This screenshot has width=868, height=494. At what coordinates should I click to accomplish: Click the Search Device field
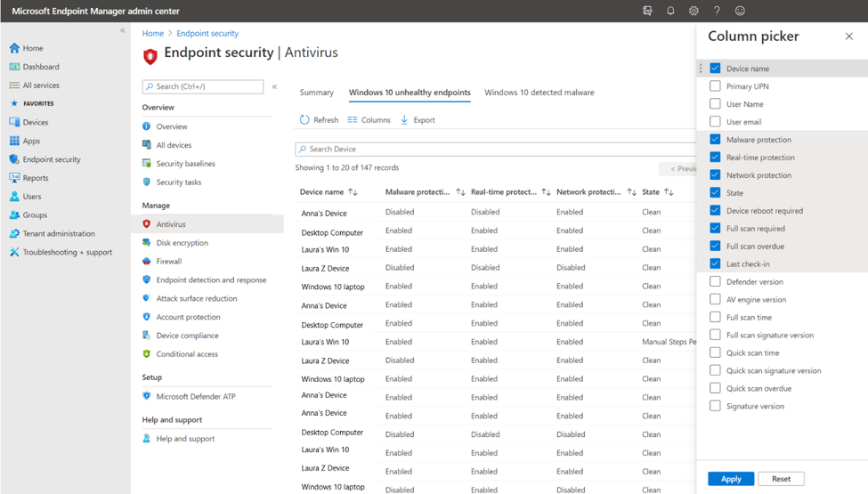496,149
